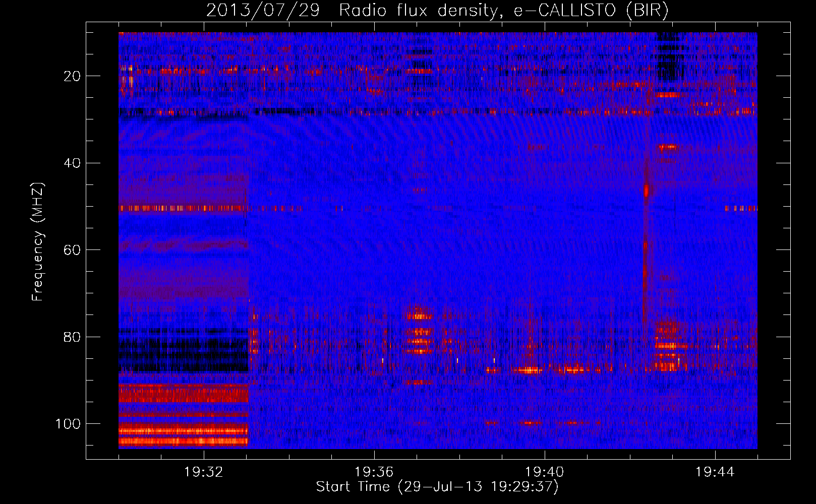Viewport: 816px width, 504px height.
Task: Click the bright burst spot near 46 MHz
Action: (x=646, y=191)
